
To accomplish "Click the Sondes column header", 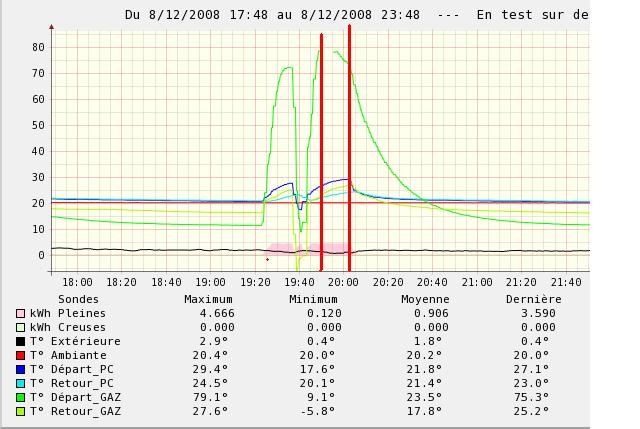I will [78, 299].
